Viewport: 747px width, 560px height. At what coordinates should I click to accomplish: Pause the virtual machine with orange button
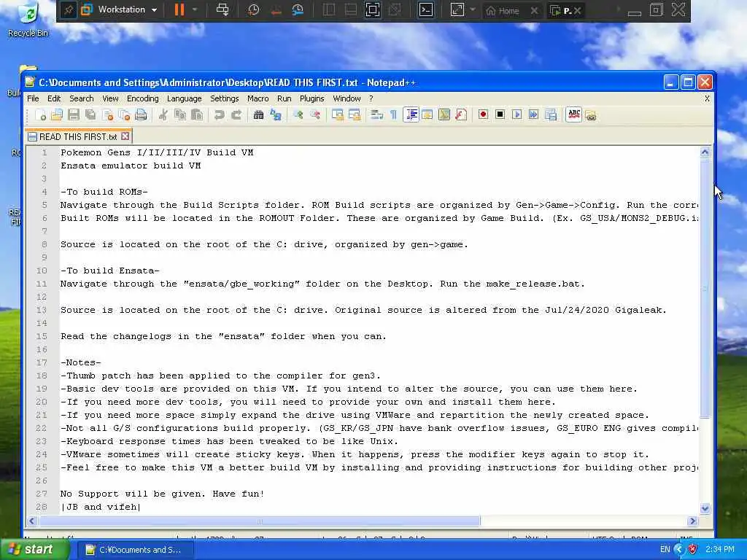coord(179,9)
